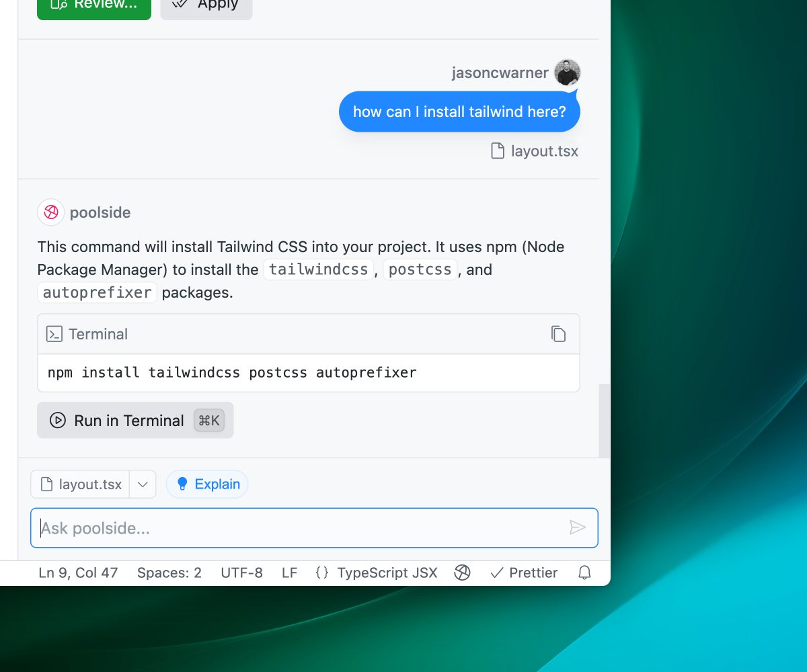
Task: Click Run in Terminal button
Action: (135, 420)
